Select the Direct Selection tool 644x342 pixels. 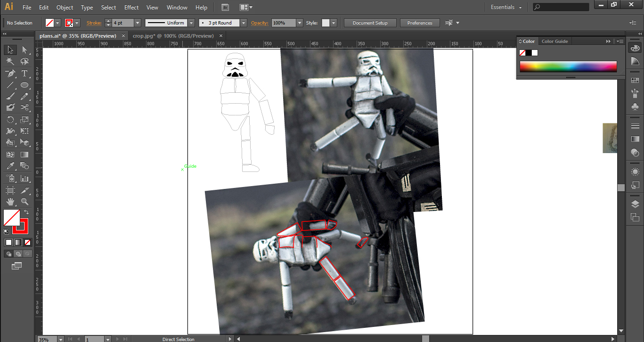(x=24, y=50)
